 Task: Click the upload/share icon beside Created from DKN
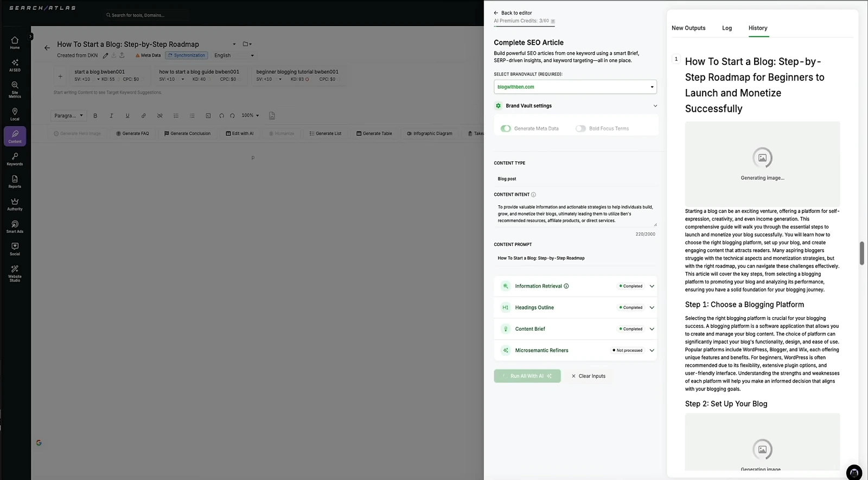pos(122,55)
